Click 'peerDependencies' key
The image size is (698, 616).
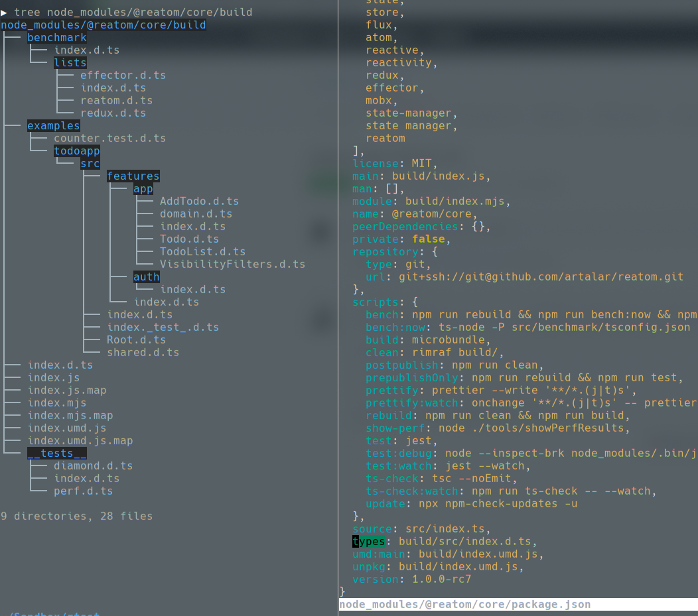click(405, 226)
